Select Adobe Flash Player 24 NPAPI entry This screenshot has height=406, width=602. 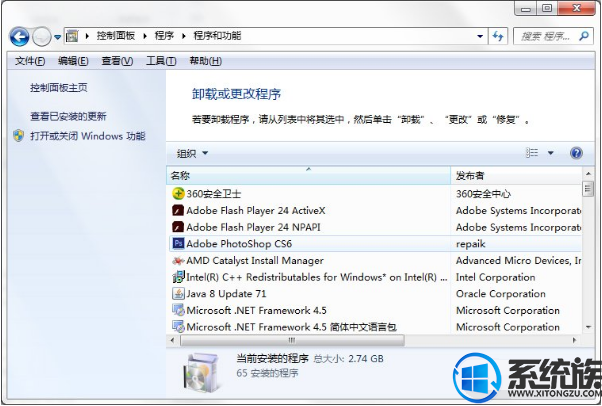tap(375, 227)
